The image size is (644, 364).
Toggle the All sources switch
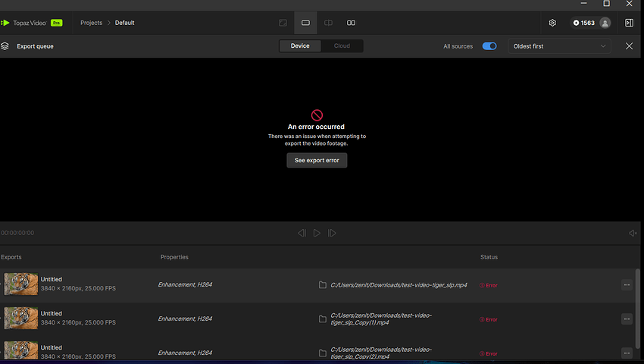(489, 46)
